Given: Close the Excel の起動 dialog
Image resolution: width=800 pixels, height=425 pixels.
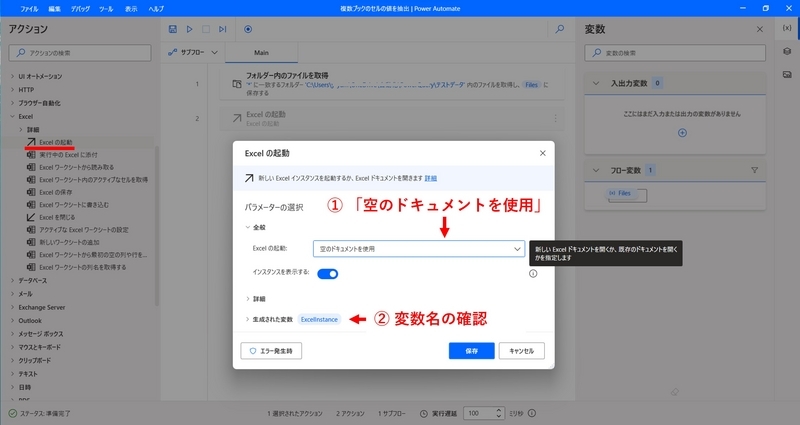Looking at the screenshot, I should point(542,153).
